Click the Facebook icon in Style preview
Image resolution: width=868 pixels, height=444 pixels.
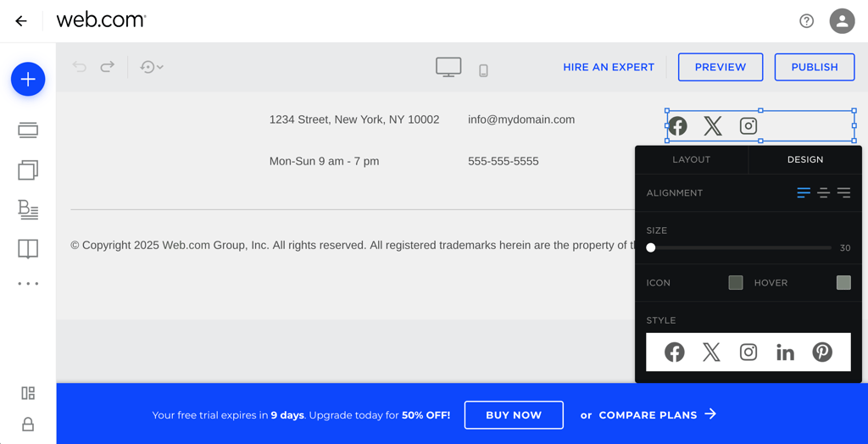(x=674, y=352)
